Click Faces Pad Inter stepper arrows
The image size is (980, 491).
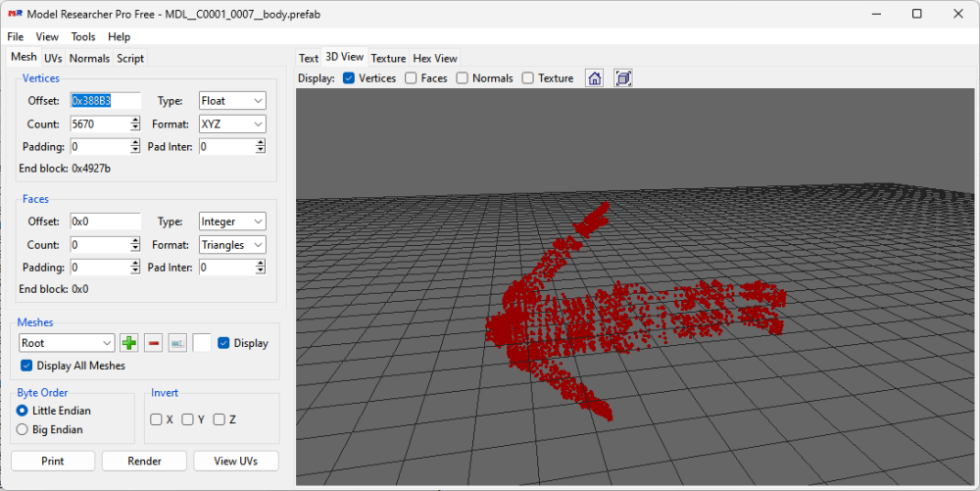tap(260, 268)
